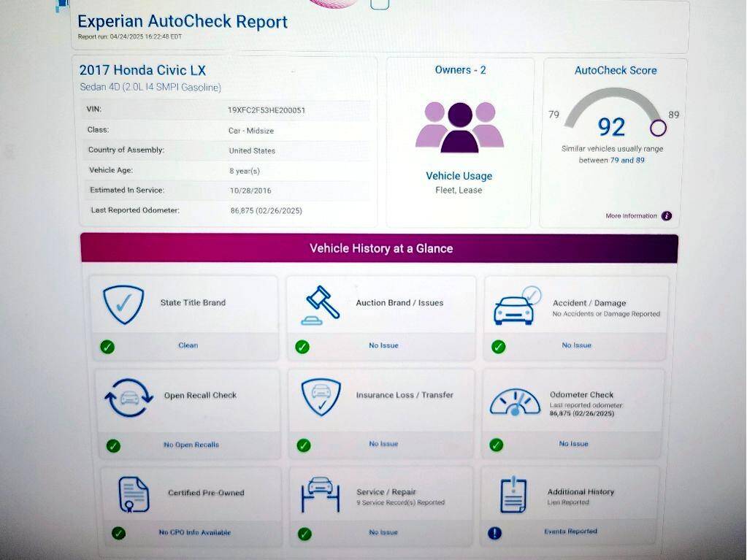747x560 pixels.
Task: Click the Auction Brand gavel icon
Action: [321, 305]
